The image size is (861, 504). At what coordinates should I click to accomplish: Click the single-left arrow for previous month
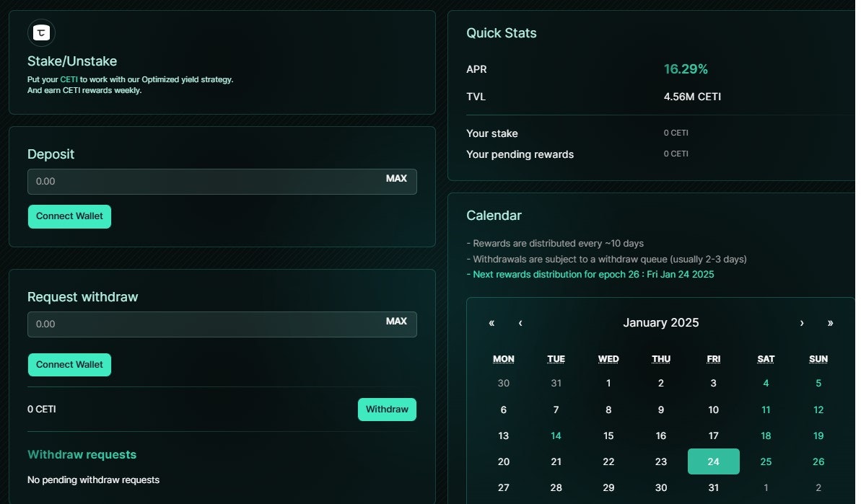(520, 323)
